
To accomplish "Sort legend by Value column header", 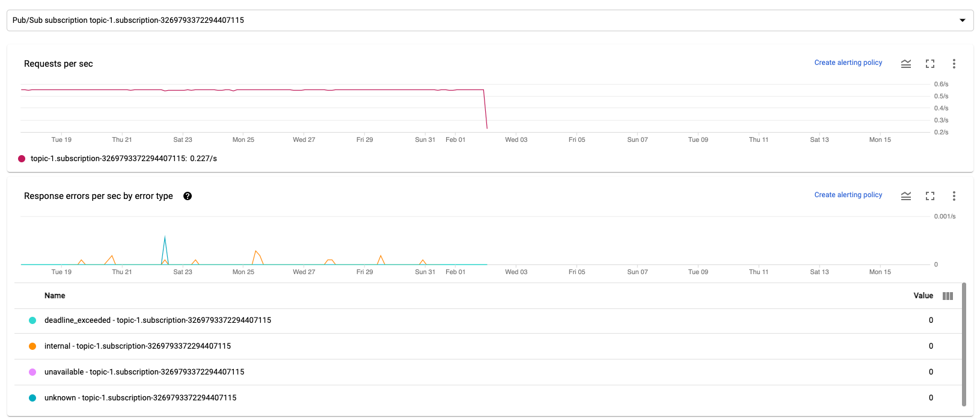I will pos(923,296).
